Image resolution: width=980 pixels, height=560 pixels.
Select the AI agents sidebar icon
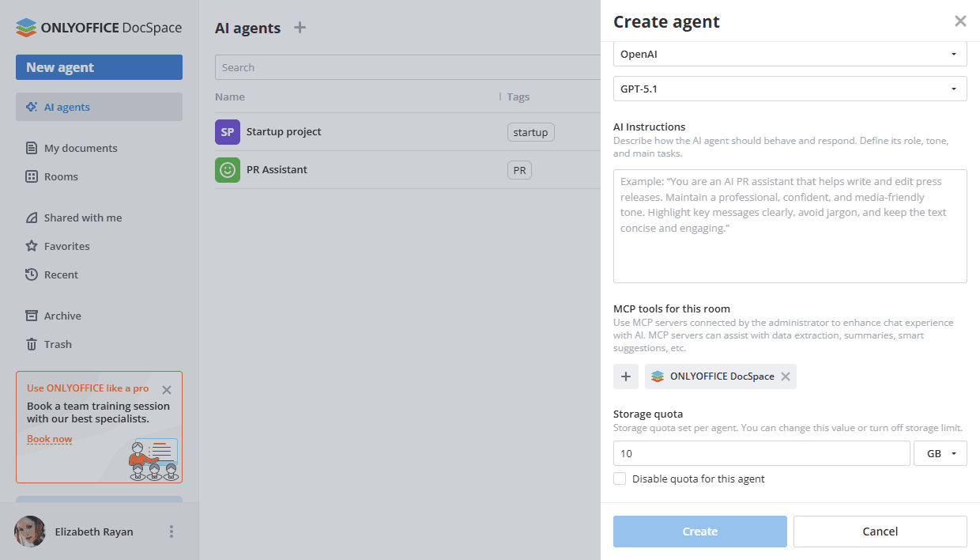pyautogui.click(x=33, y=106)
